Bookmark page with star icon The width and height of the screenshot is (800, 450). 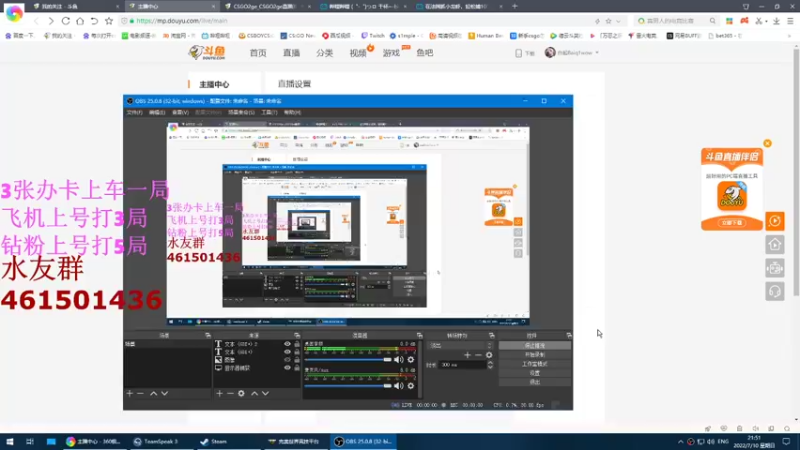coord(109,21)
